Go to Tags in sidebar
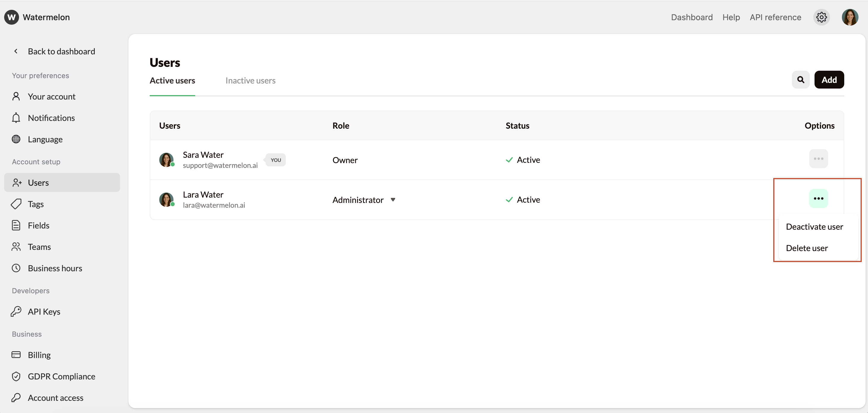The width and height of the screenshot is (868, 413). point(36,204)
